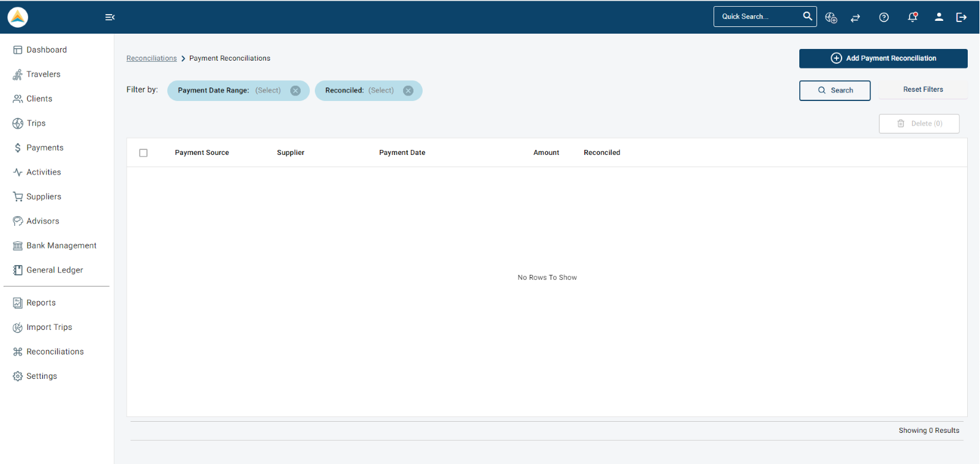
Task: Click the Bank Management building icon
Action: (18, 246)
